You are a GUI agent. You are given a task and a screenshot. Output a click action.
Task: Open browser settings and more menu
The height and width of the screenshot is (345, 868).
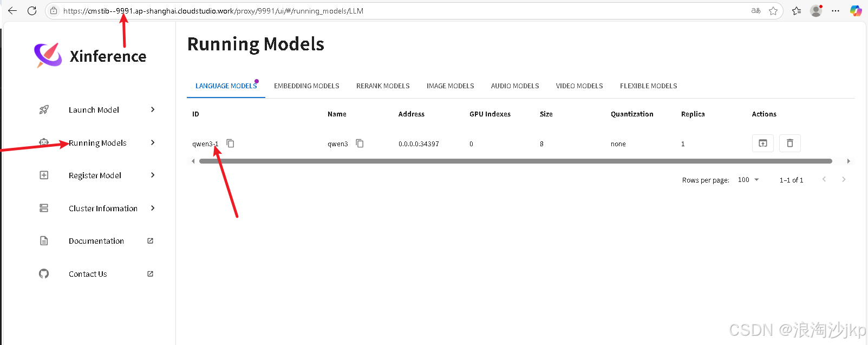(x=836, y=11)
